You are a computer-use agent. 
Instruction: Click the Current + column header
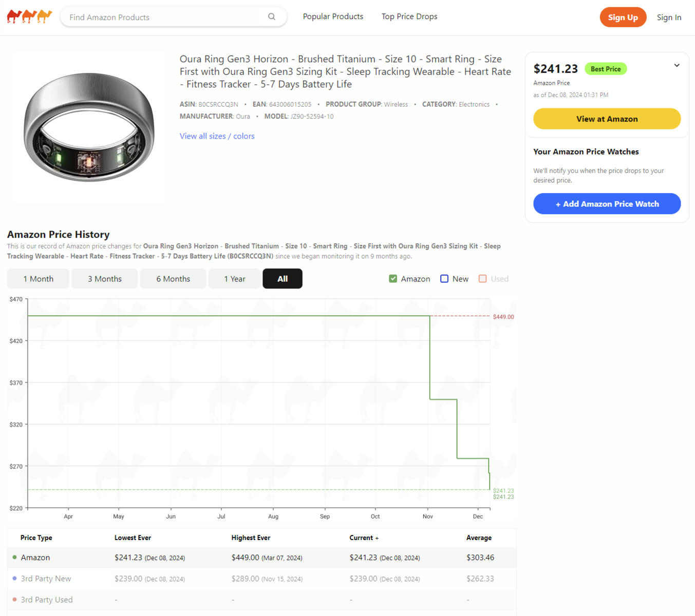coord(364,538)
